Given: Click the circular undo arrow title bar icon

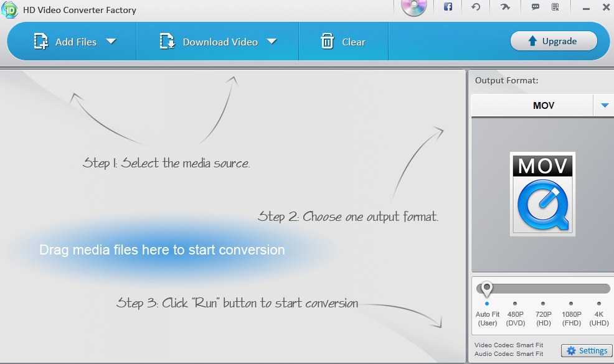Looking at the screenshot, I should tap(475, 7).
